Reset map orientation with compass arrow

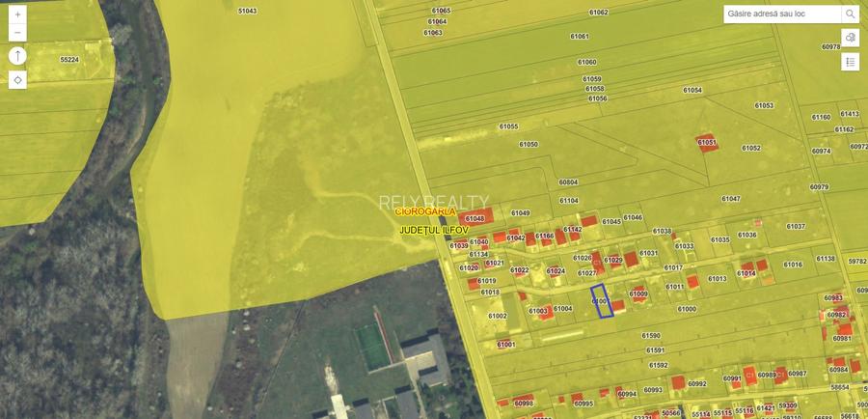pyautogui.click(x=17, y=56)
